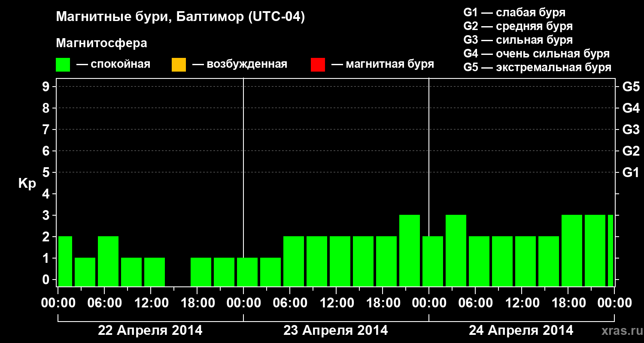Click the Kp 2 bar spanning 06:00 on 23 April
The image size is (644, 343).
[x=294, y=261]
